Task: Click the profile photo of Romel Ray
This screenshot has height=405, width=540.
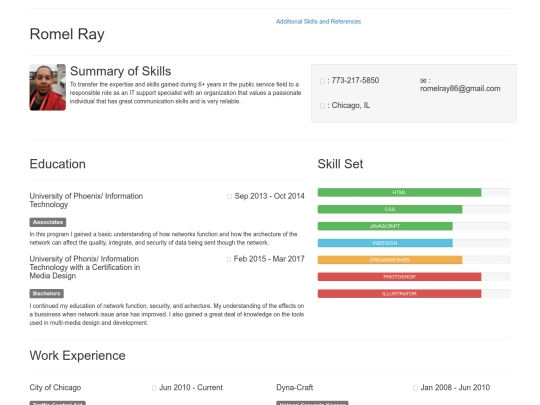Action: 48,87
